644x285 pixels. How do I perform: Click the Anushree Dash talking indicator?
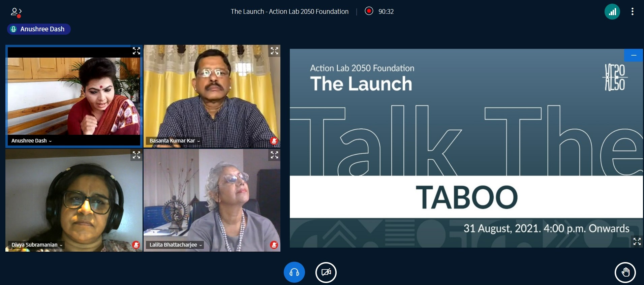point(39,29)
